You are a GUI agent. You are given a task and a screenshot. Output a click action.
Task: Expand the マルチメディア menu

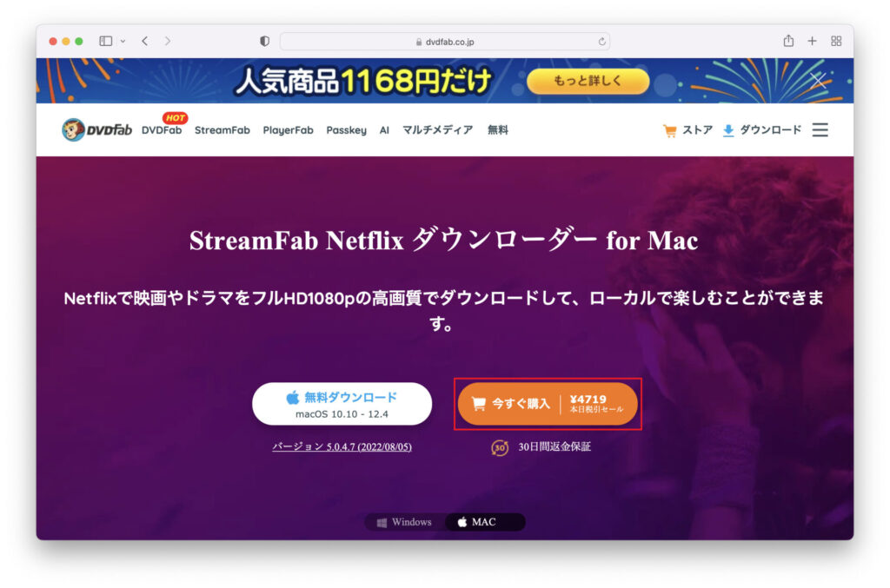[x=437, y=130]
